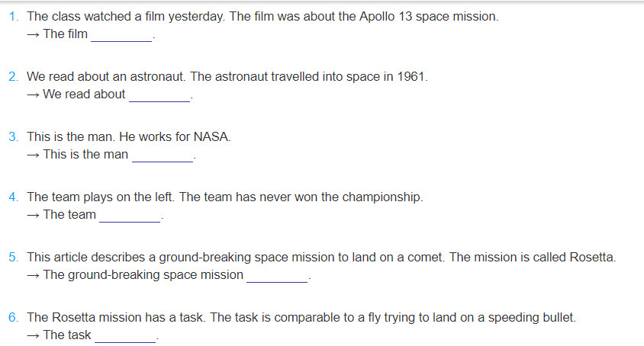Click the arrow before "The film"
Viewport: 644px width, 346px height.
tap(34, 34)
